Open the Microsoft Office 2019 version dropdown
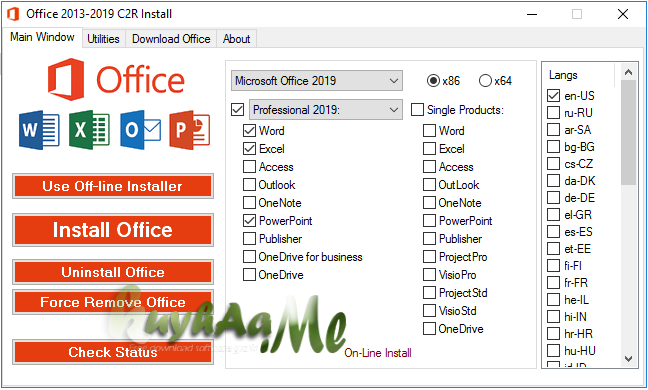Viewport: 648px width, 390px height. [317, 81]
